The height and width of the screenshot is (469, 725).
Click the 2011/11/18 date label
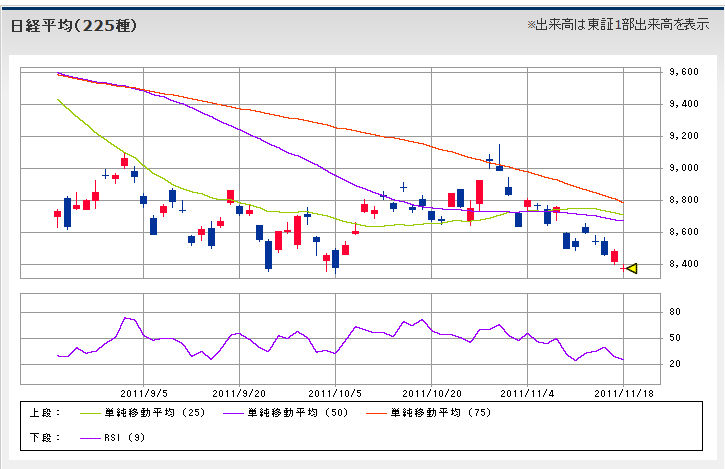click(624, 394)
